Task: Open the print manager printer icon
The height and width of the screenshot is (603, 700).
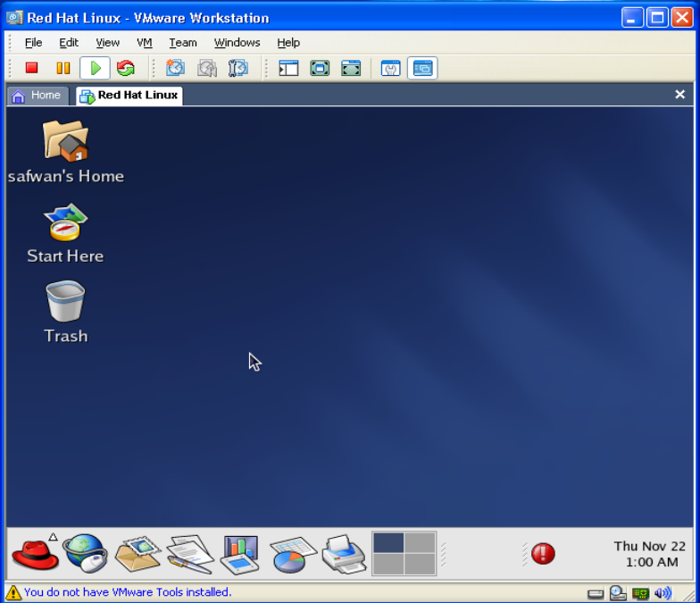Action: [x=343, y=553]
